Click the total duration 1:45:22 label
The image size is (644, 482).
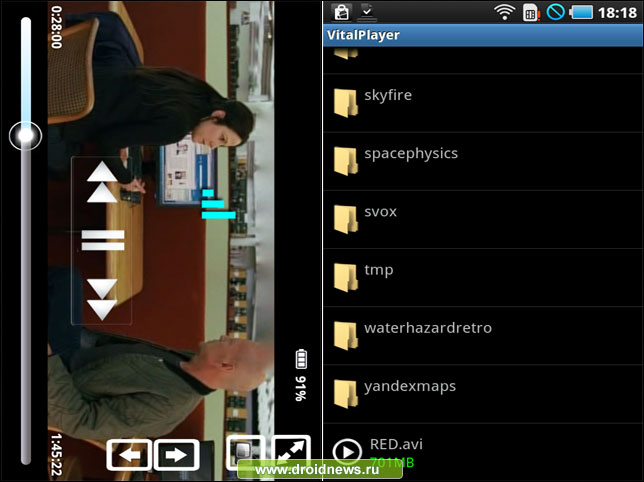56,455
